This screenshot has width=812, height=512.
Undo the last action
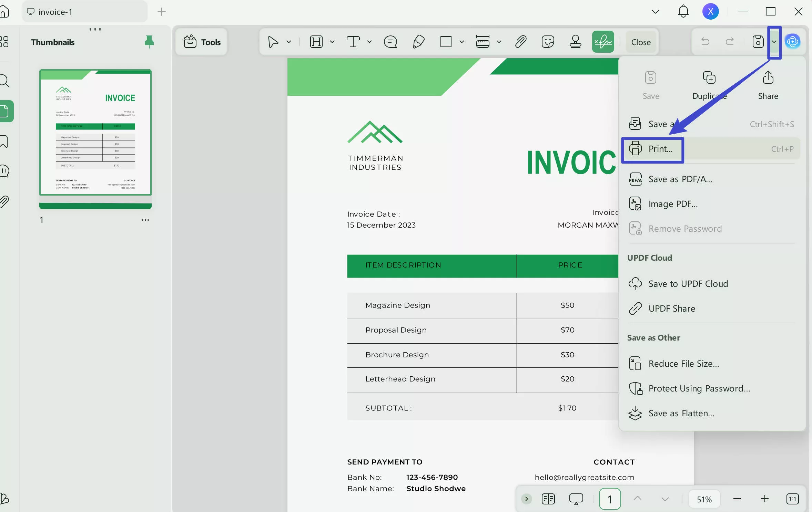click(x=705, y=42)
